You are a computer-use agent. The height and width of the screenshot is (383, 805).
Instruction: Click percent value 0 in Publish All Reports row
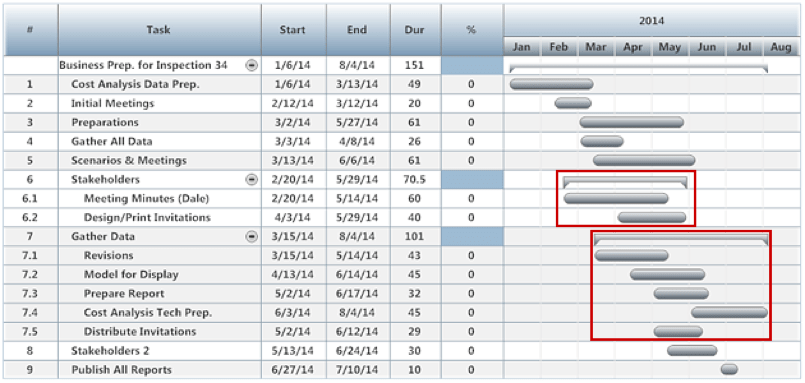point(471,369)
